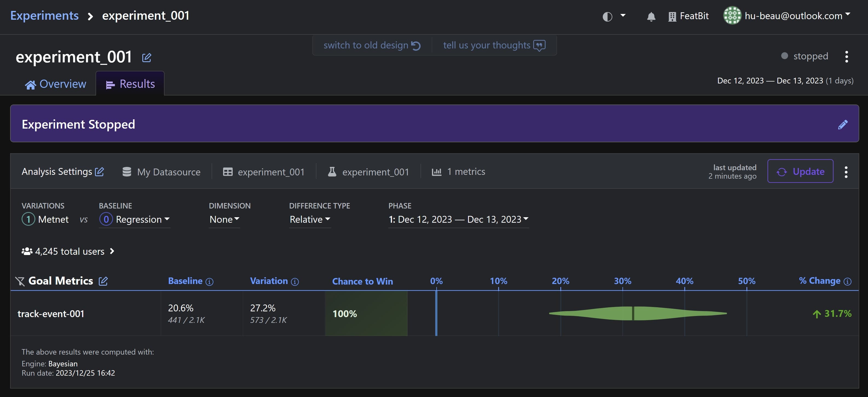Open the Phase date range dropdown
The image size is (868, 397).
[x=458, y=219]
